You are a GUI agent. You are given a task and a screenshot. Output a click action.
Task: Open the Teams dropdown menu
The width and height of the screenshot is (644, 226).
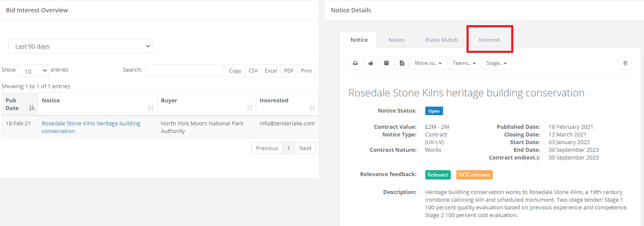point(464,63)
